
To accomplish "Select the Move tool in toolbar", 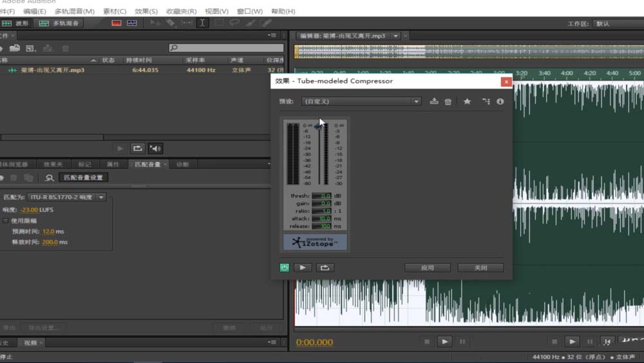I will pos(155,23).
